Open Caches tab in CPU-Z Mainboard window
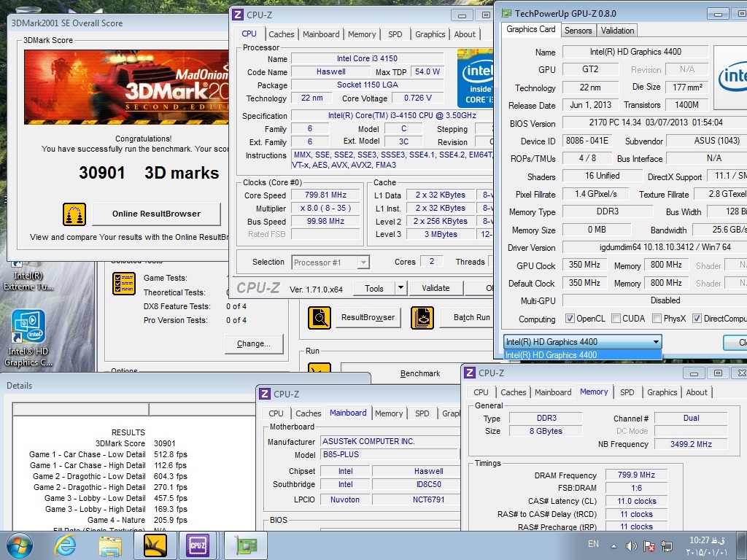Viewport: 747px width, 560px height. coord(309,413)
